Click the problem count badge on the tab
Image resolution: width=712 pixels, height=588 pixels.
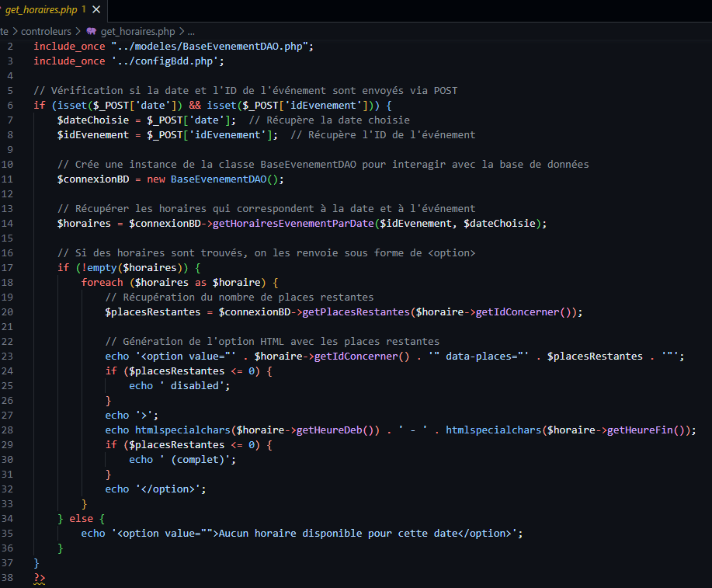click(83, 10)
